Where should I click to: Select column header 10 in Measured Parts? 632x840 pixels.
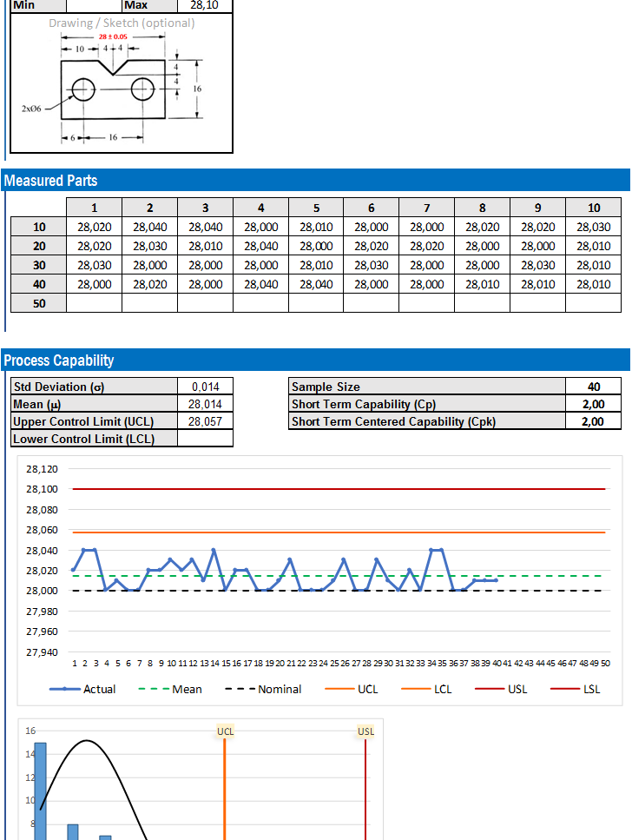594,208
